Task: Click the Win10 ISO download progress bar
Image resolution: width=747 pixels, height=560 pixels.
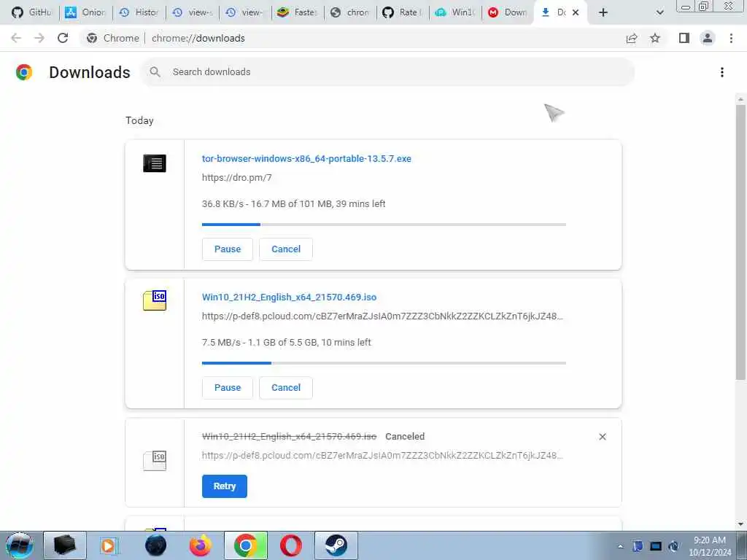Action: point(384,363)
